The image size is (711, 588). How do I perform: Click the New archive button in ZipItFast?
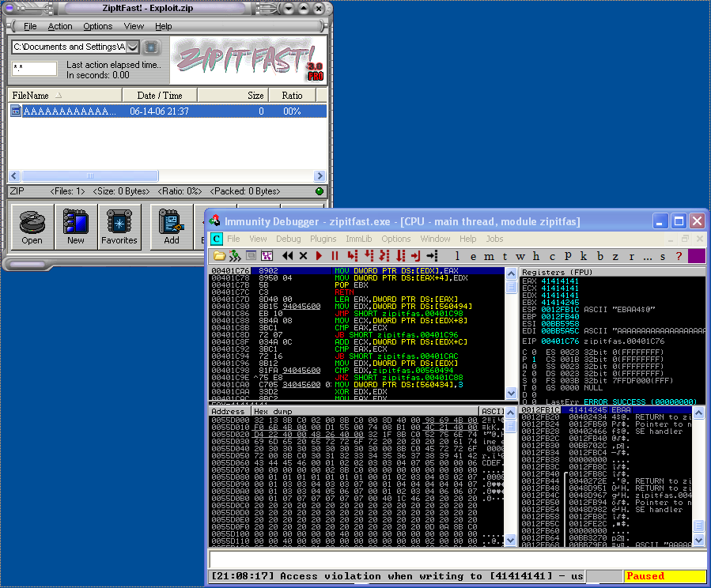76,227
